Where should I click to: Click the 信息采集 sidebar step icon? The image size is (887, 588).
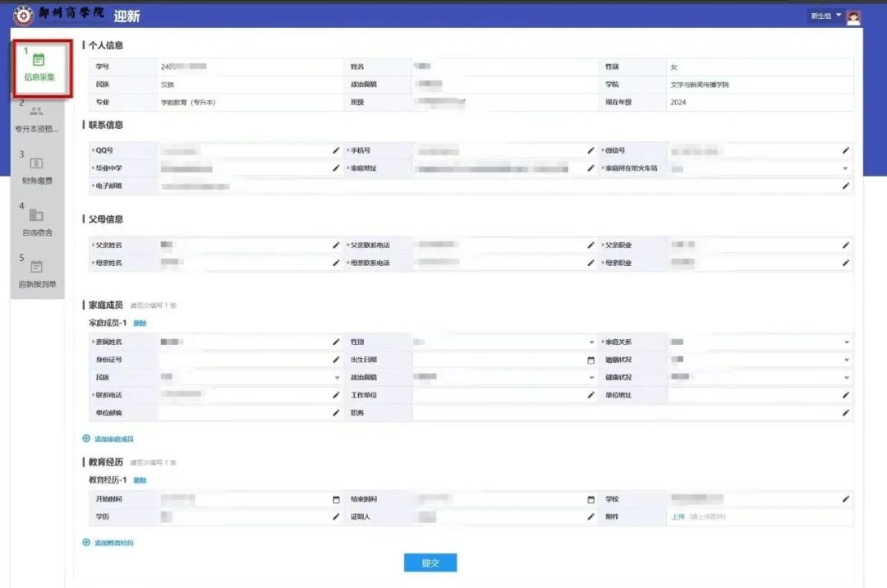(38, 60)
